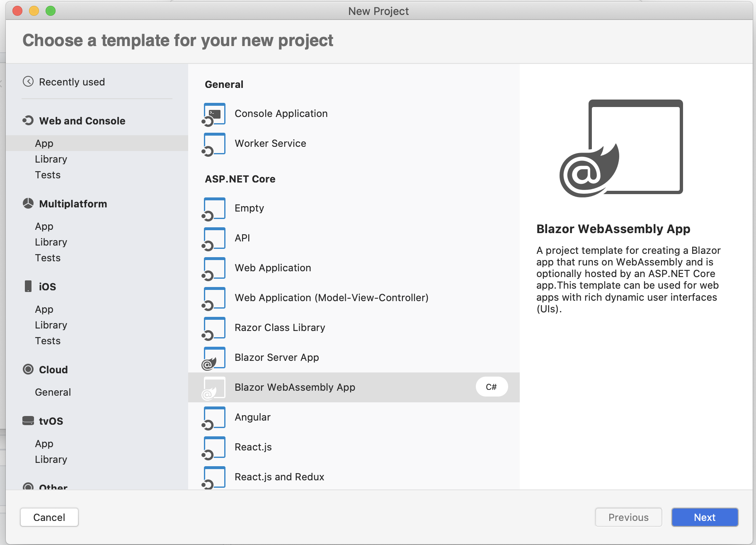Click the tvOS category icon
The width and height of the screenshot is (756, 545).
[x=28, y=421]
